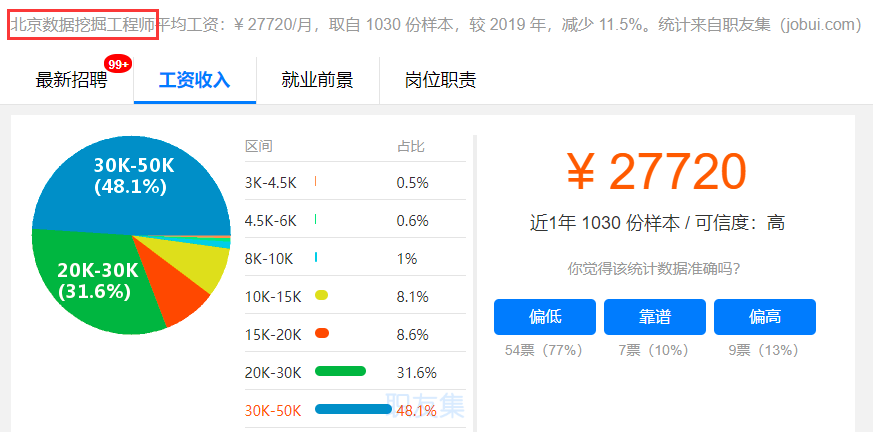
Task: Click the 15K-20K range label
Action: [273, 335]
